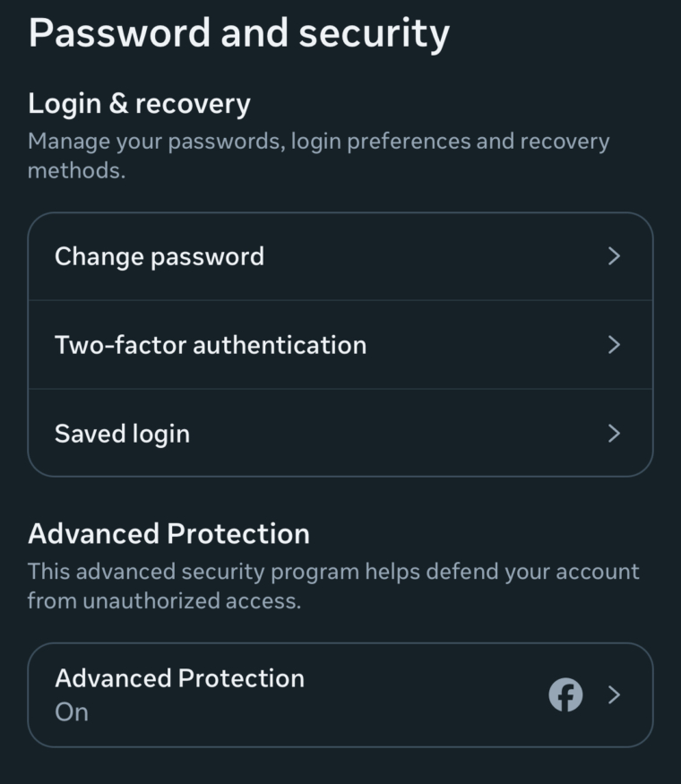
Task: Select the Saved login label text
Action: 122,433
